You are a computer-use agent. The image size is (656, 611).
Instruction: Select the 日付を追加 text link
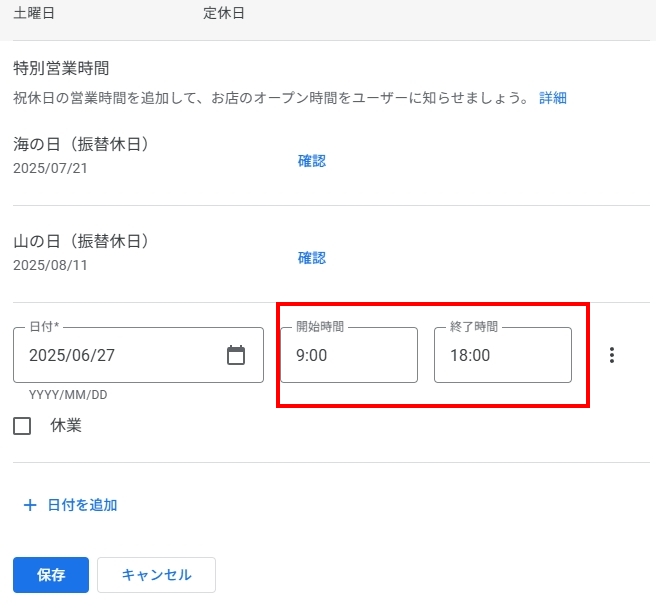click(x=82, y=505)
